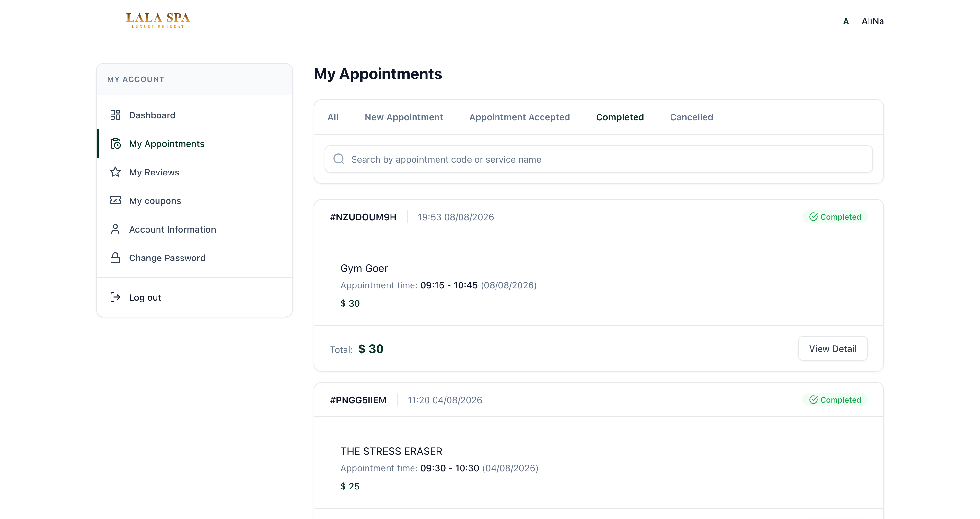Select the Appointment Accepted tab

click(x=519, y=117)
